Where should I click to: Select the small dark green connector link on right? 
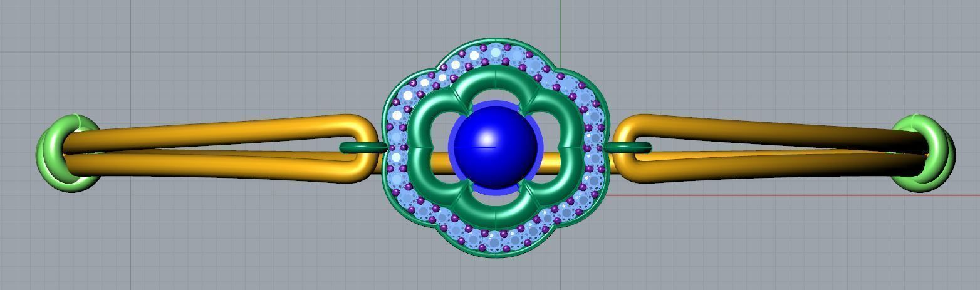627,148
